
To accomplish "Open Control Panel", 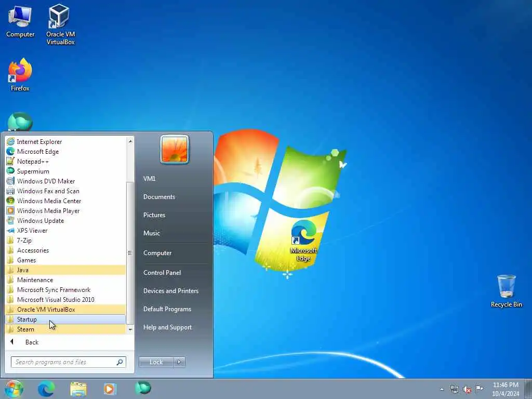I will (162, 272).
